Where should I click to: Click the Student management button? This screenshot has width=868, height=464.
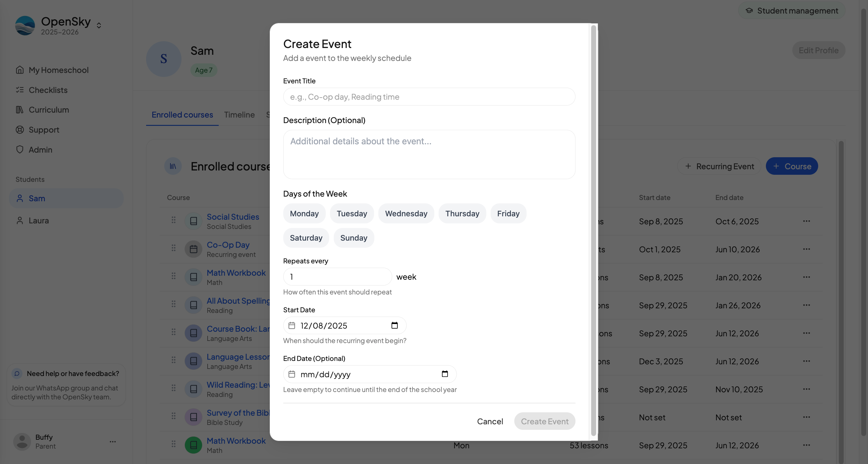tap(791, 11)
